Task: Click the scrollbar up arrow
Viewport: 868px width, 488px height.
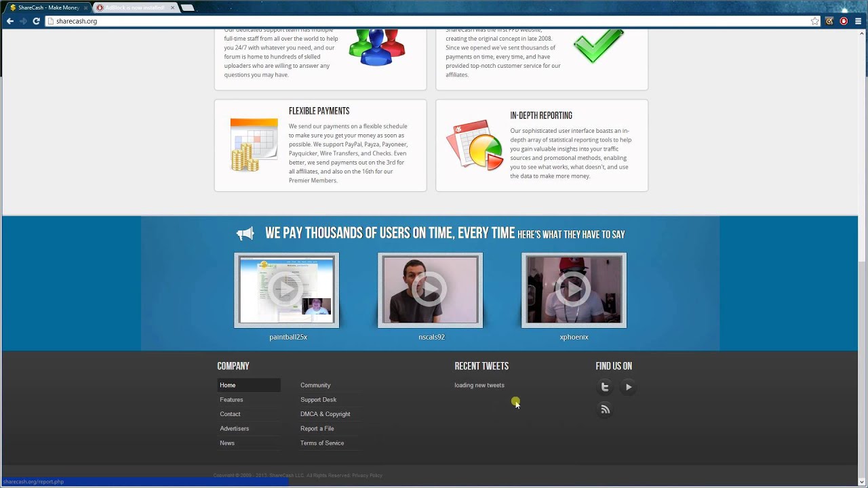Action: pos(863,34)
